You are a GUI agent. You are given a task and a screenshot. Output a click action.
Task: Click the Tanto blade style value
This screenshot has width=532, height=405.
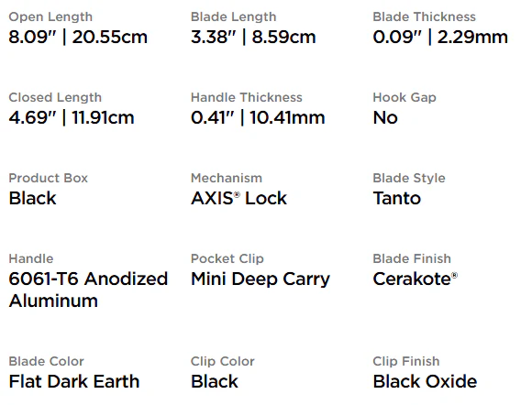pos(396,198)
